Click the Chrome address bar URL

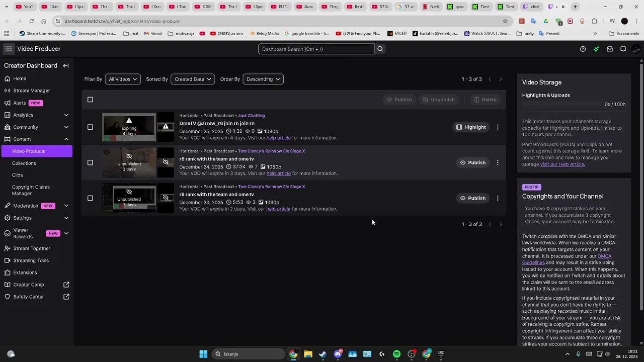pyautogui.click(x=123, y=21)
